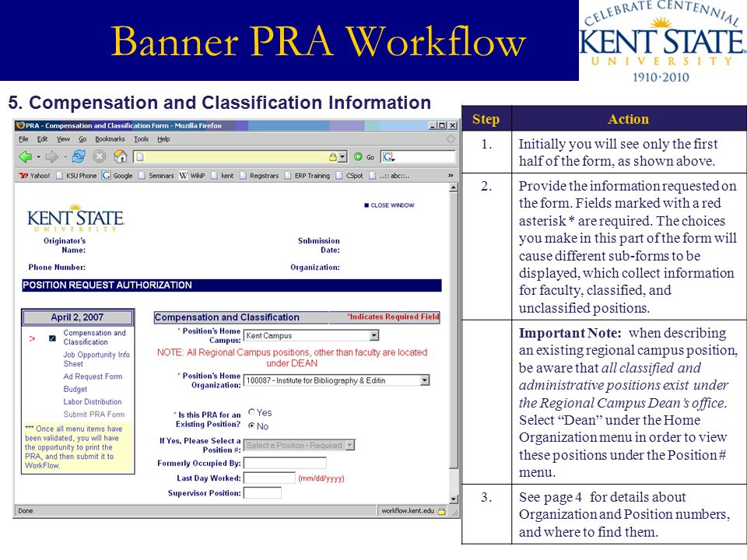
Task: Click the vertical scrollbar thumb
Action: 453,331
